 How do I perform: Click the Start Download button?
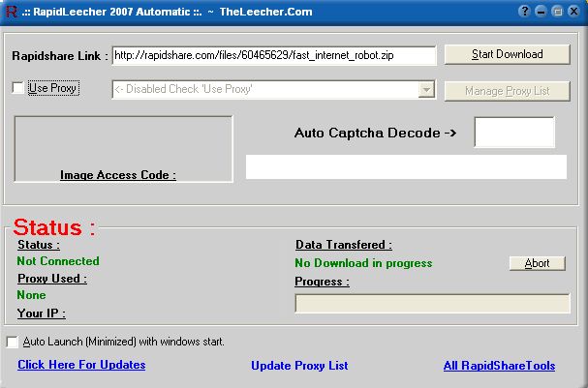pos(507,54)
